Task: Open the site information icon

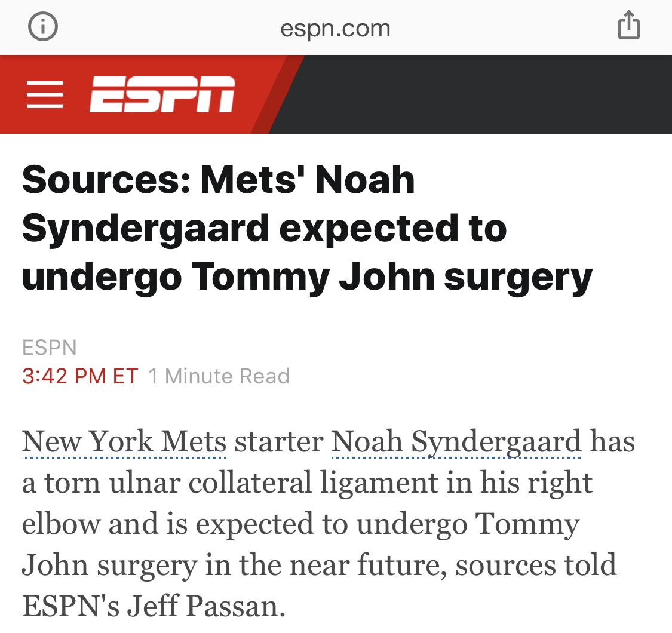Action: pyautogui.click(x=43, y=26)
